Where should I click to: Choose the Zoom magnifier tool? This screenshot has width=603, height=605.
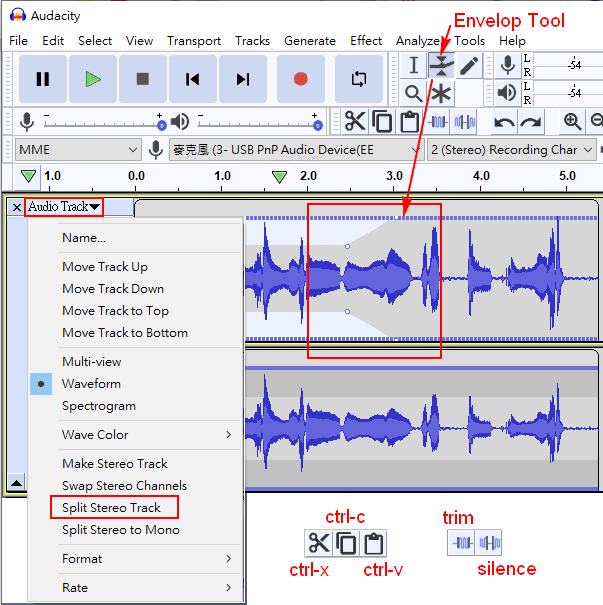point(414,93)
